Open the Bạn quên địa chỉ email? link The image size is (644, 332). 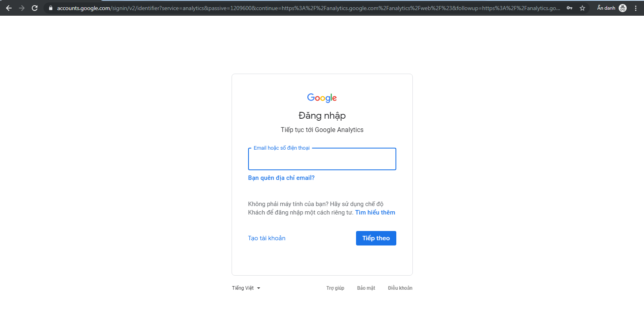click(x=281, y=178)
